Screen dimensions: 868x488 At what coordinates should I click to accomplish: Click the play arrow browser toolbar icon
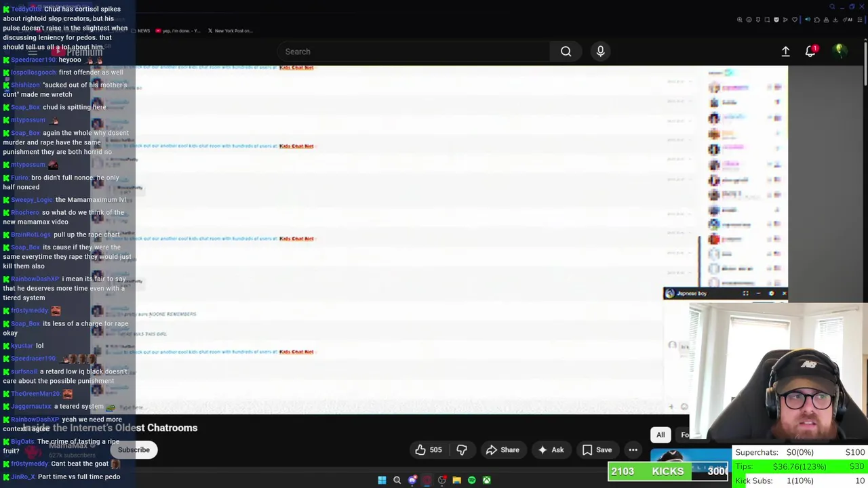[785, 20]
